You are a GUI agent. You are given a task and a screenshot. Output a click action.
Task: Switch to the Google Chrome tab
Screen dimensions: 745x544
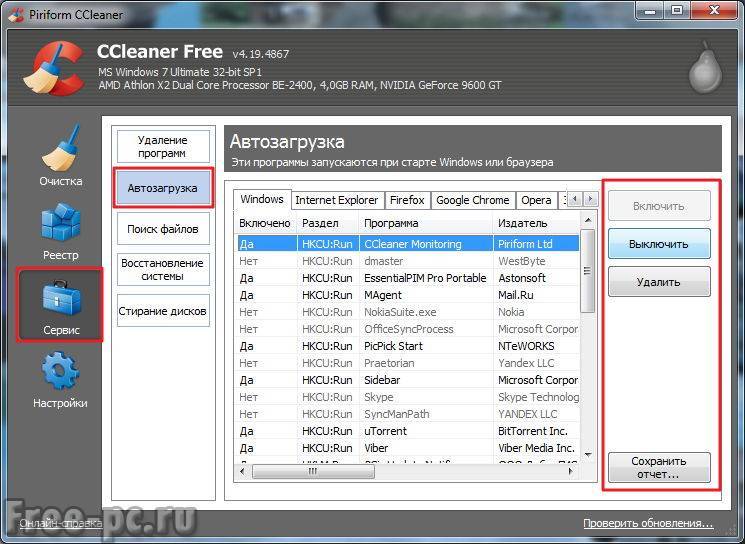click(x=473, y=200)
